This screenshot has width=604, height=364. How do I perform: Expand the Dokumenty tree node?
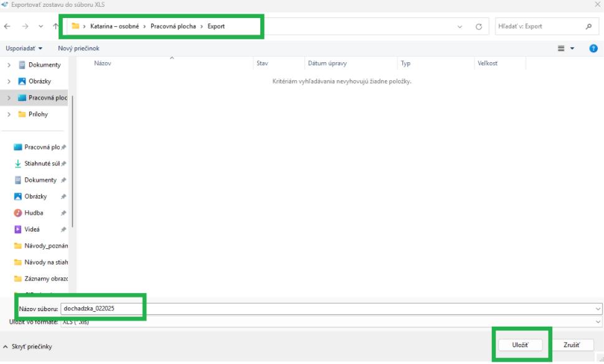[x=9, y=65]
